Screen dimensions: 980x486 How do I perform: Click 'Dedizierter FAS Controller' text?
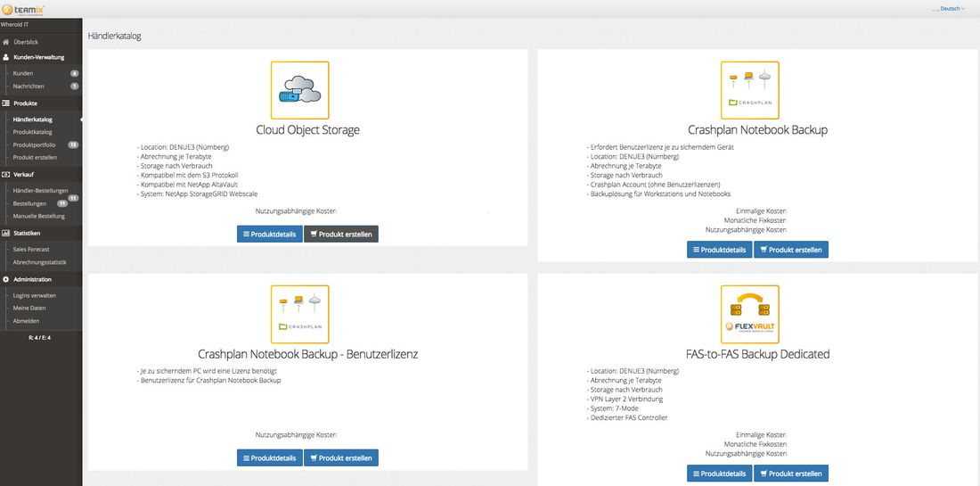[x=627, y=417]
